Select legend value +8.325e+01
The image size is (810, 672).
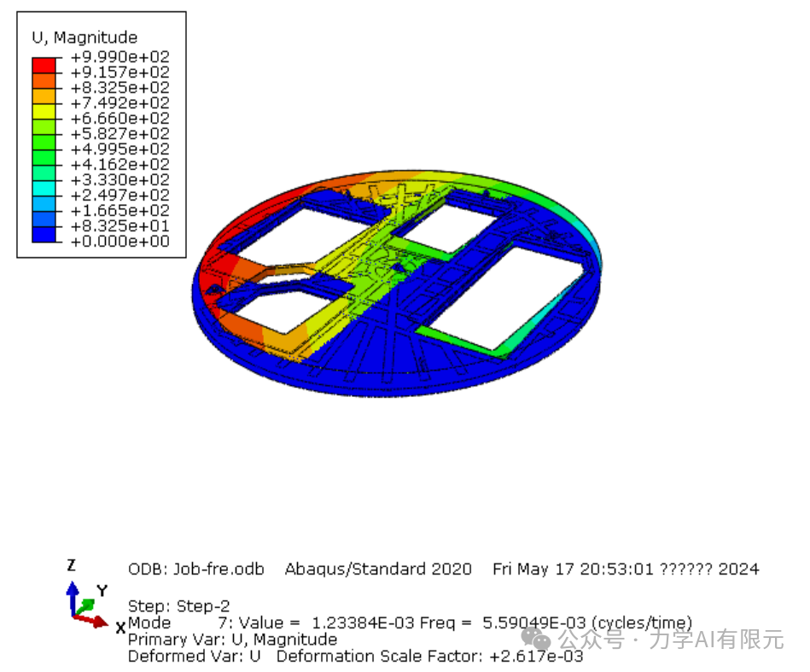(x=119, y=226)
